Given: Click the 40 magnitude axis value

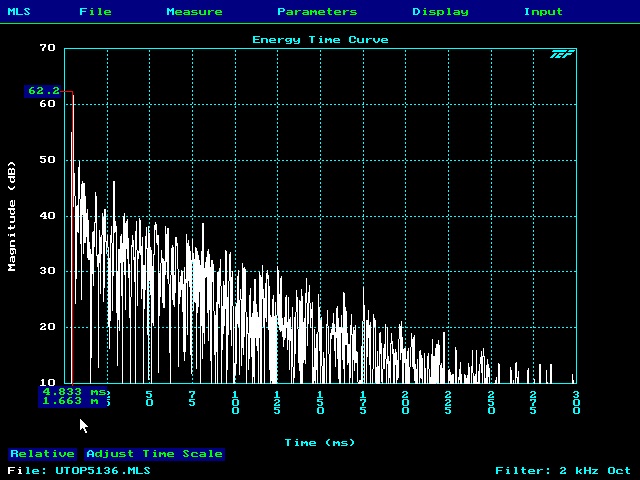Looking at the screenshot, I should coord(47,216).
